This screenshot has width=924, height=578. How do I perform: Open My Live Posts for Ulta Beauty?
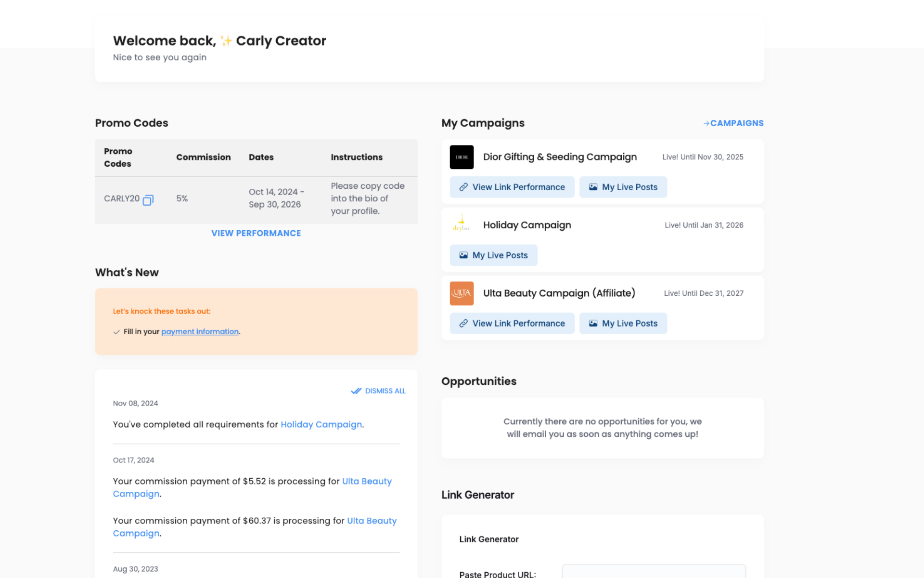(623, 323)
